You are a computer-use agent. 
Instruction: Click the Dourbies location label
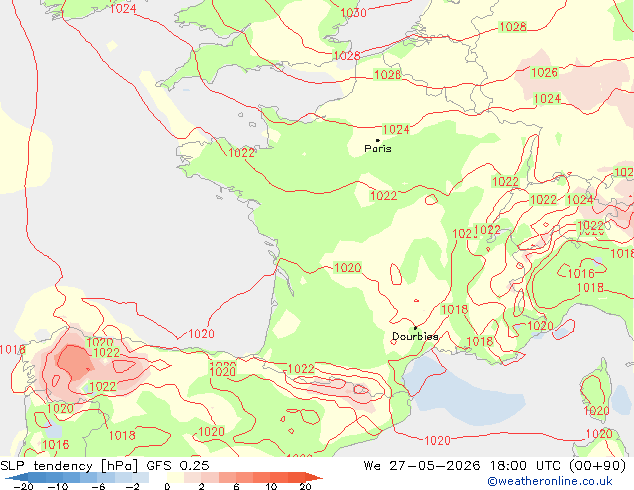[415, 336]
